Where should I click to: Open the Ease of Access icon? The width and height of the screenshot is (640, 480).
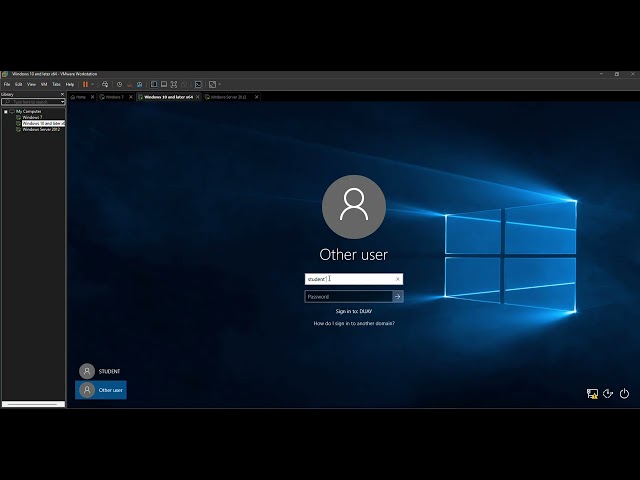608,394
